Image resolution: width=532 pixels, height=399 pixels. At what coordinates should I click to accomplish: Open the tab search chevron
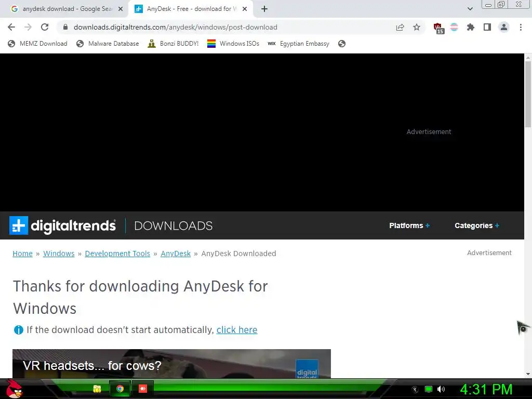(x=470, y=9)
